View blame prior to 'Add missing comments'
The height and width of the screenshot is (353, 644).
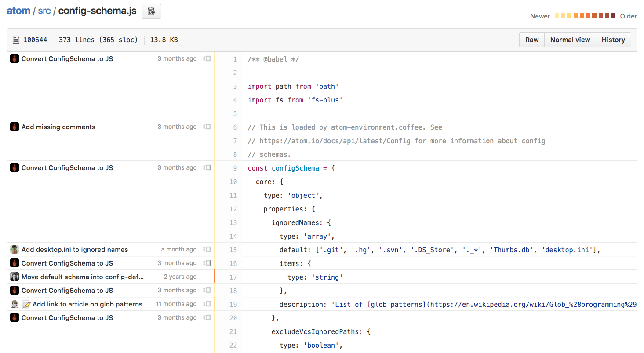(x=207, y=127)
